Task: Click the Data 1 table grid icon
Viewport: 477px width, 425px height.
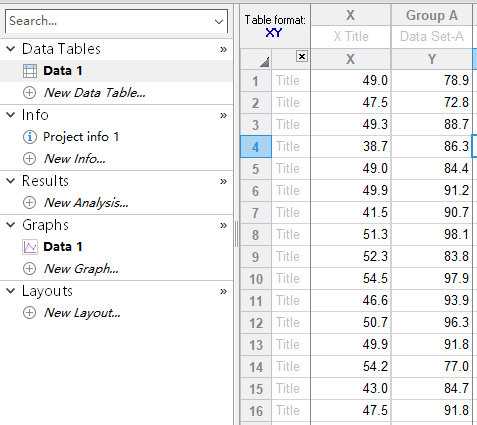Action: point(30,71)
